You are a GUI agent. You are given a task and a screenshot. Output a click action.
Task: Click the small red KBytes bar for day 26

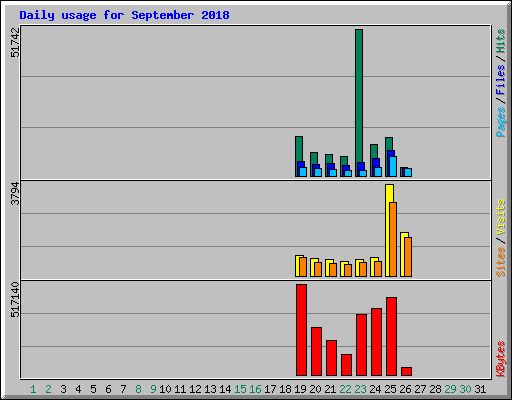(x=406, y=371)
